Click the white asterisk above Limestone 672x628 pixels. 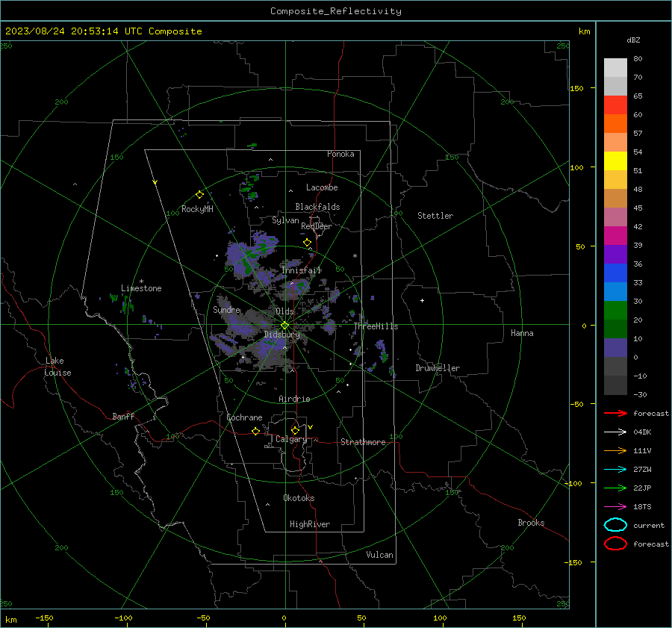(x=141, y=282)
